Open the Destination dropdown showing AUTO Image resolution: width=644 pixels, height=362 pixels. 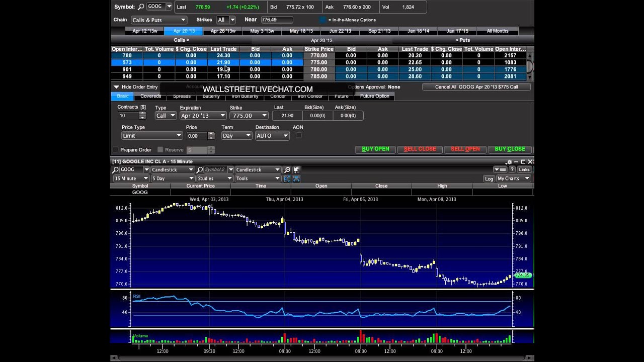[x=272, y=136]
